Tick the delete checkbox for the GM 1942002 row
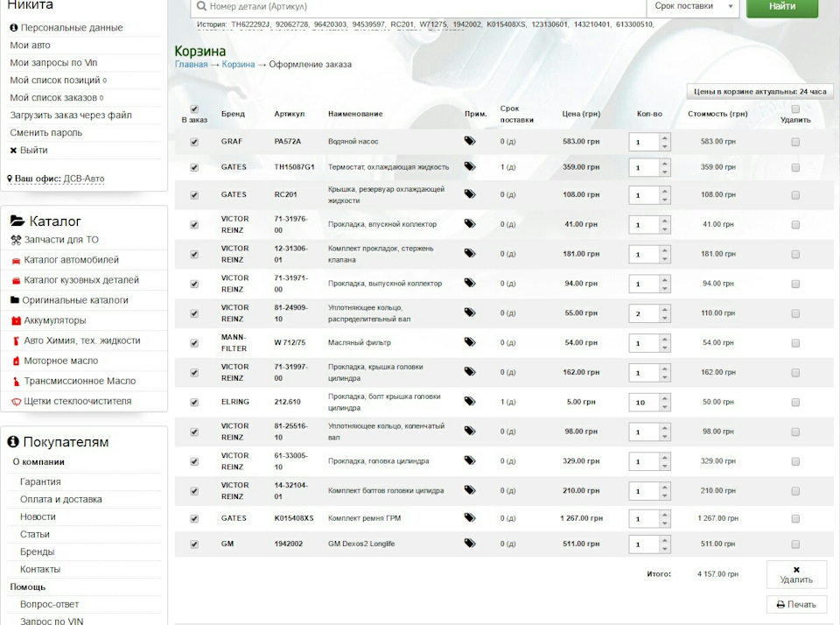The height and width of the screenshot is (625, 840). pos(795,544)
